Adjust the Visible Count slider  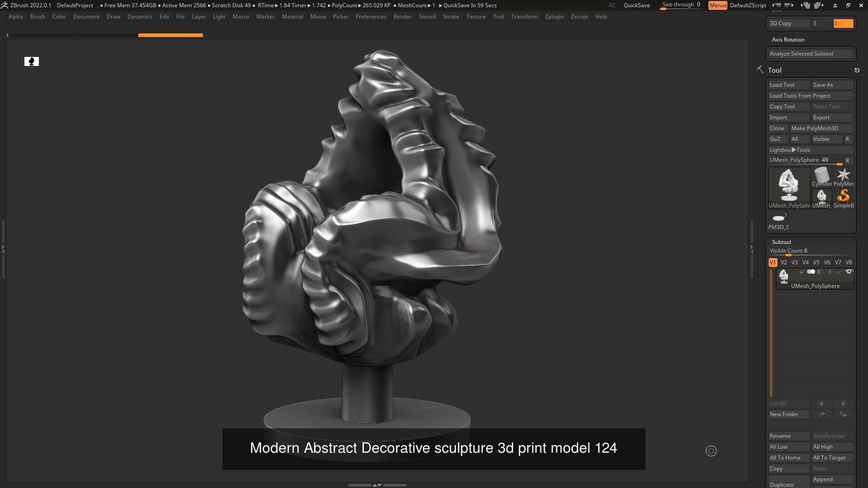pyautogui.click(x=811, y=252)
